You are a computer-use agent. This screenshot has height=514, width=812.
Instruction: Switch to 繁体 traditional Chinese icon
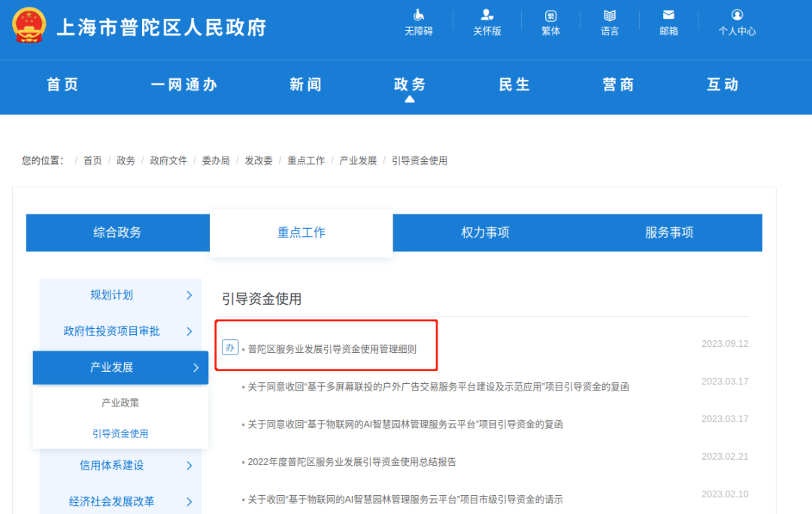550,15
